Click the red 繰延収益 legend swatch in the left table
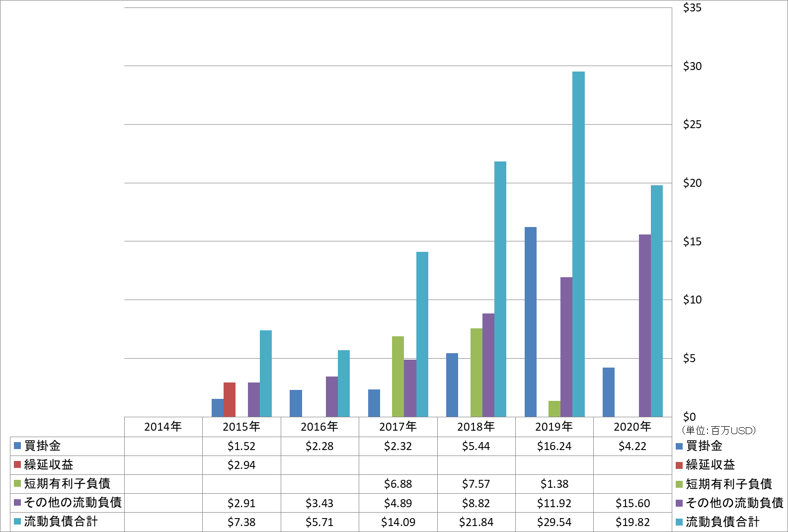 point(17,464)
